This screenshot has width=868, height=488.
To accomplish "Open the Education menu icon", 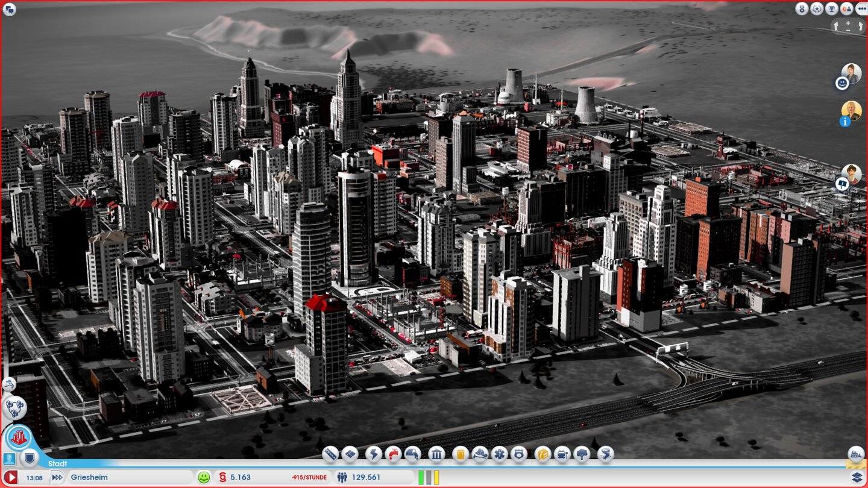I will (x=542, y=454).
